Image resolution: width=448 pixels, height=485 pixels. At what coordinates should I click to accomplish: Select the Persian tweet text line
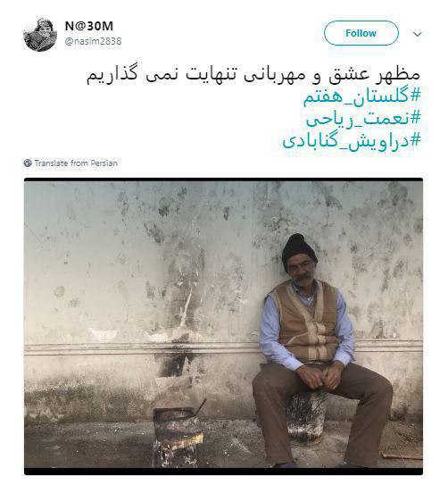[x=253, y=74]
